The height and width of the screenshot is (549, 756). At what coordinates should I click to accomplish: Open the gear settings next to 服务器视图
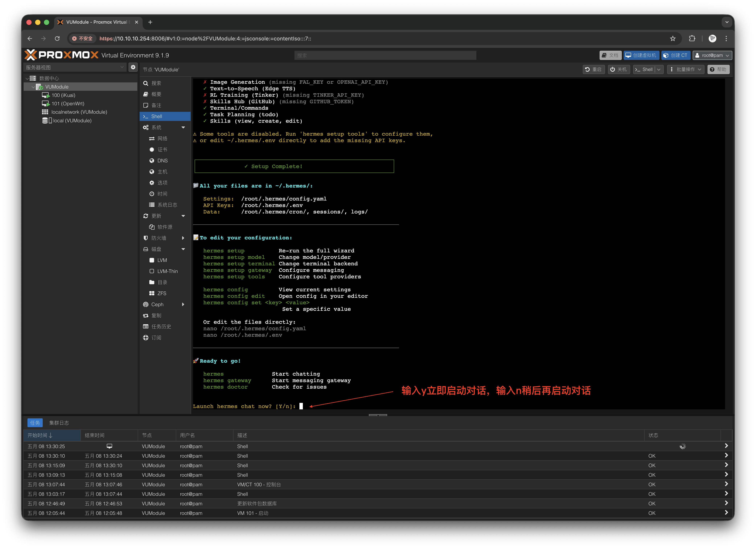point(133,67)
